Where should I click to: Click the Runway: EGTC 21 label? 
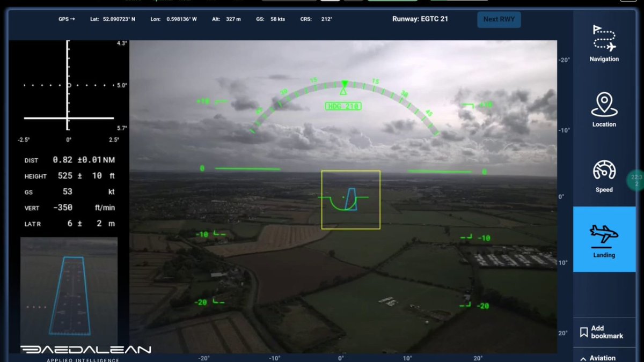[420, 19]
